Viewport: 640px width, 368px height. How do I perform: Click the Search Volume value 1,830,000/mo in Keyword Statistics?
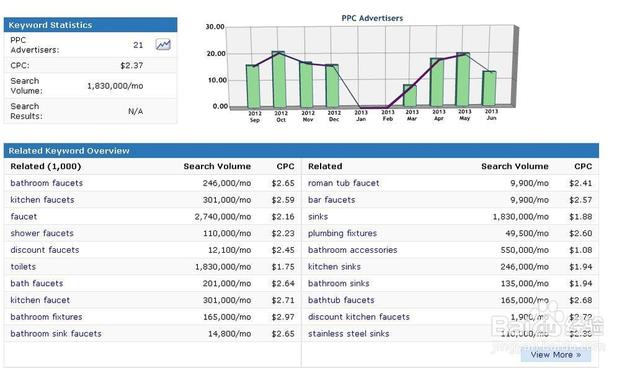point(115,86)
